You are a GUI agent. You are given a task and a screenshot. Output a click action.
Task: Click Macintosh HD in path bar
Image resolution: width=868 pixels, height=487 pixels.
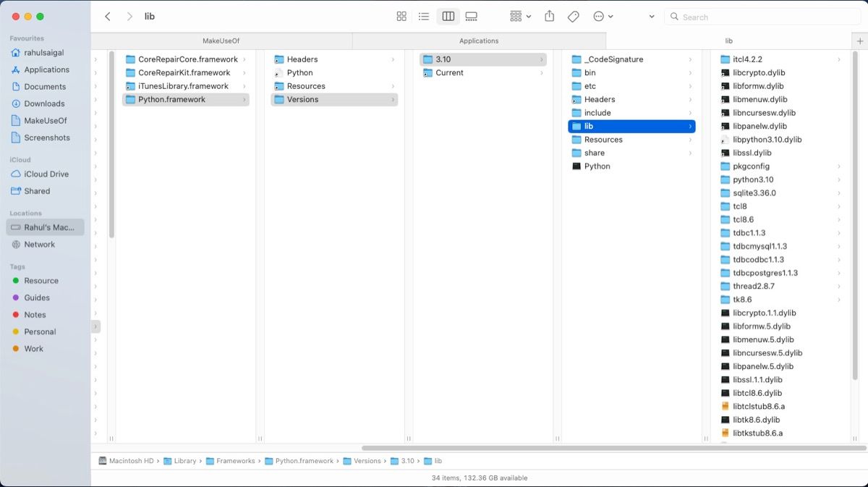pyautogui.click(x=126, y=461)
